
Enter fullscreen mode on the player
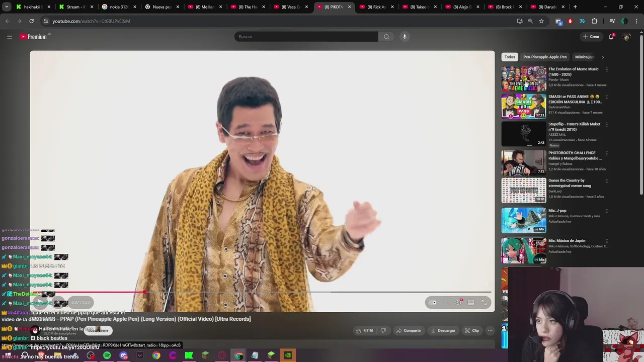tap(484, 302)
